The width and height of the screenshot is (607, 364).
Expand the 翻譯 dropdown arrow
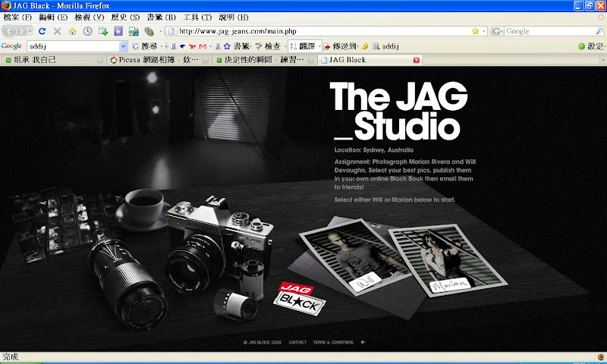point(319,46)
